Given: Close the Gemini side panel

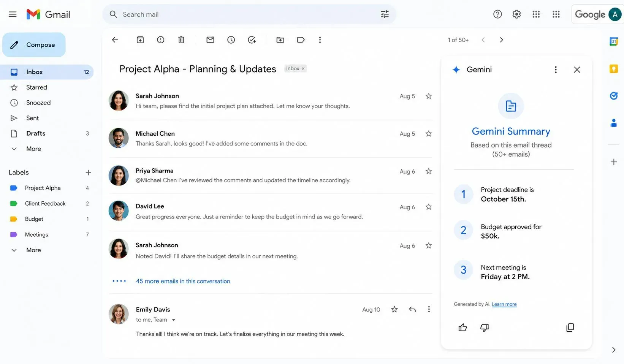Looking at the screenshot, I should [577, 70].
